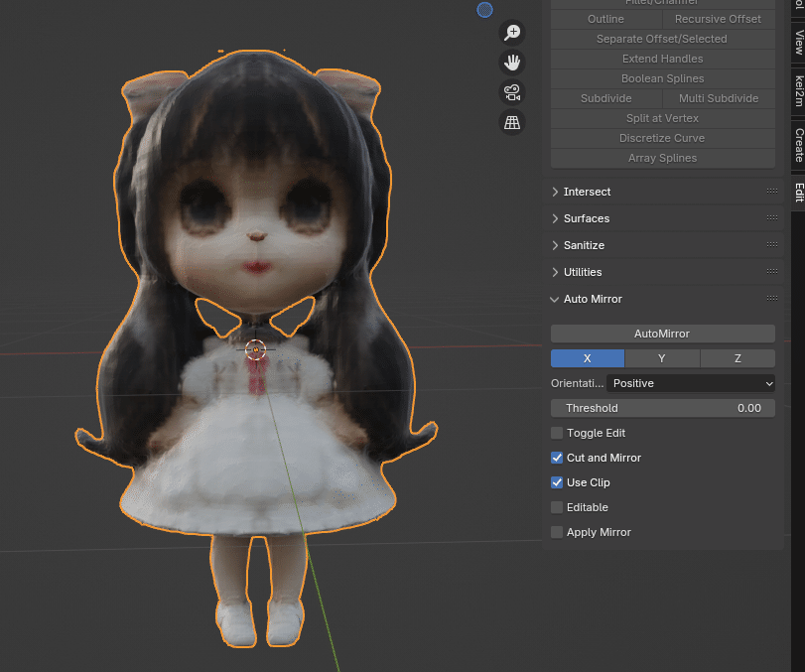This screenshot has height=672, width=805.
Task: Expand the Utilities panel
Action: (555, 272)
